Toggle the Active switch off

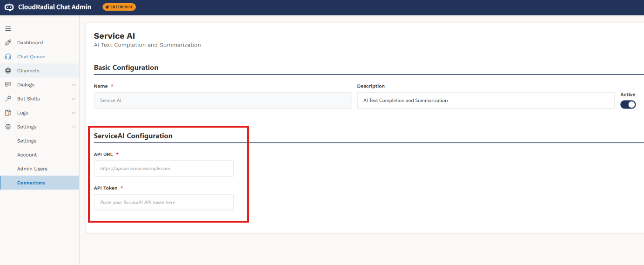coord(628,104)
